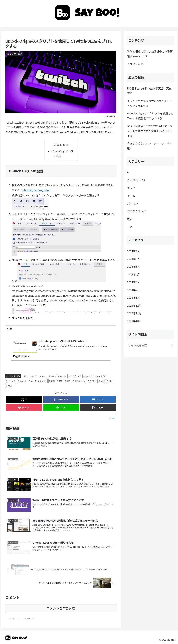Open the ゲーム category
Image resolution: width=178 pixels, height=644 pixels.
click(131, 196)
